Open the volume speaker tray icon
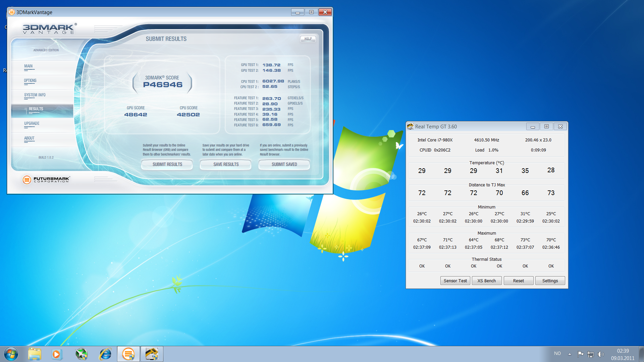 point(601,354)
